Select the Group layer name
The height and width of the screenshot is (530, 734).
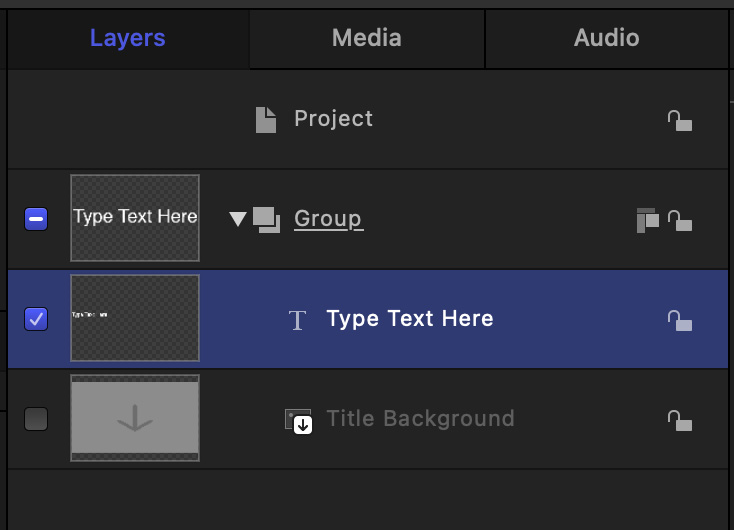(328, 219)
